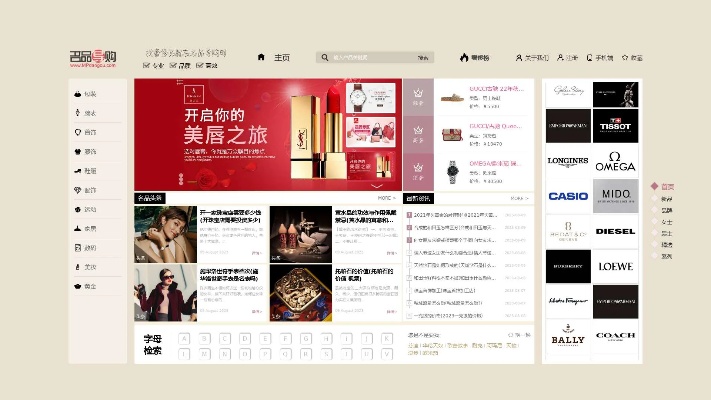Expand More in headlines section header
711x400 pixels.
click(386, 198)
